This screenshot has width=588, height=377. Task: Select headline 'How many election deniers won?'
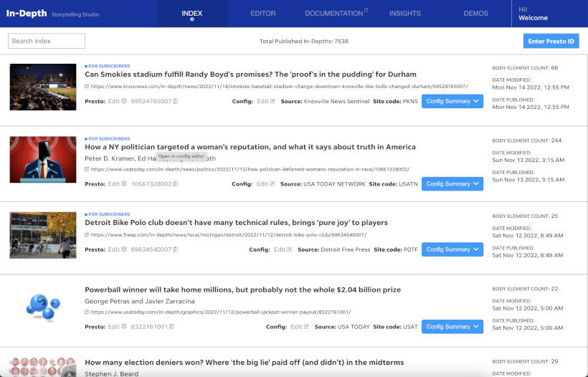[244, 363]
